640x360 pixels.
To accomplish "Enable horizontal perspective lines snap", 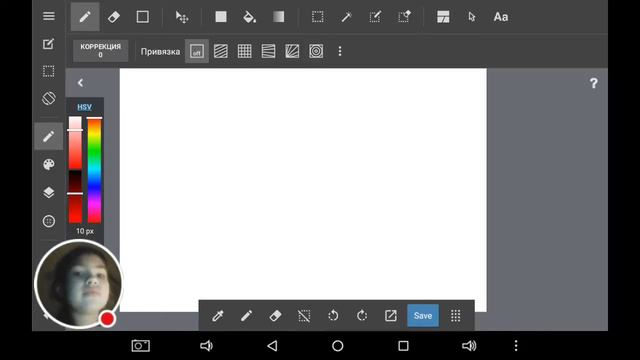I will click(x=268, y=51).
